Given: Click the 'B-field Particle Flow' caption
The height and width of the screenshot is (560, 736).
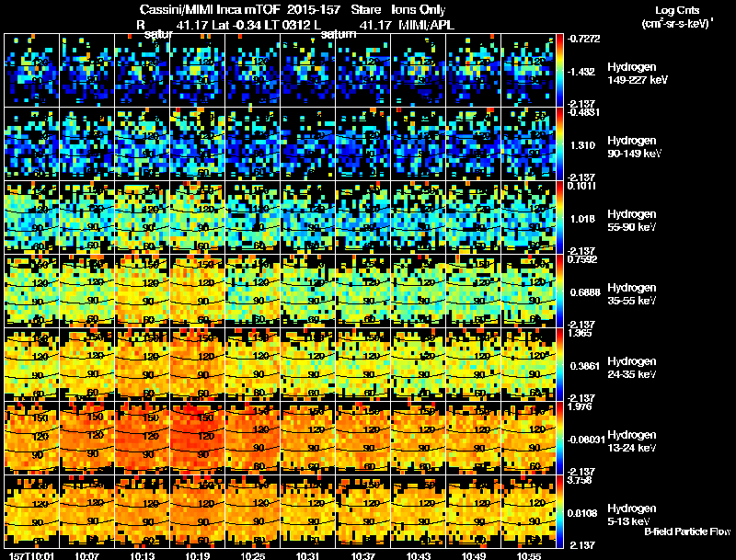Looking at the screenshot, I should [687, 531].
